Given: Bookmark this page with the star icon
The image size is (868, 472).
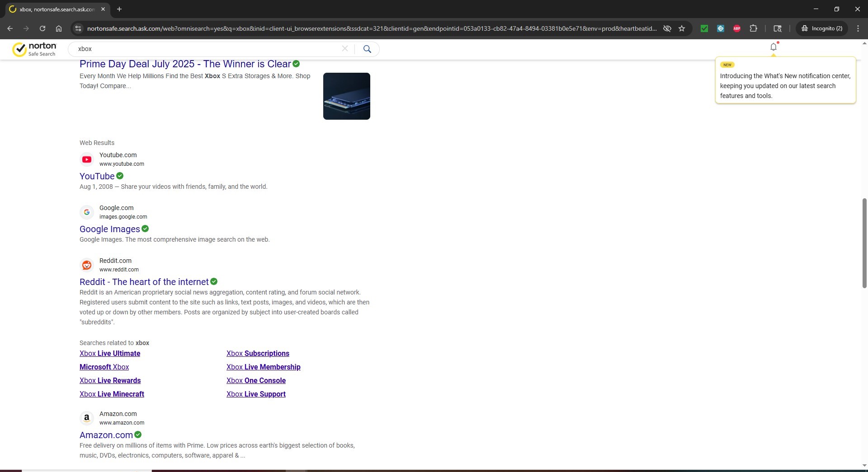Looking at the screenshot, I should coord(682,28).
